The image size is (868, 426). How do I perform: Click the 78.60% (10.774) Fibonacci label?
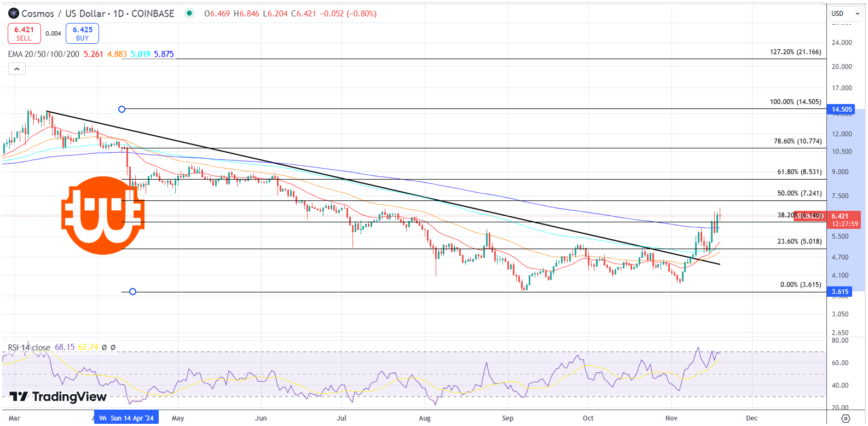(x=798, y=141)
